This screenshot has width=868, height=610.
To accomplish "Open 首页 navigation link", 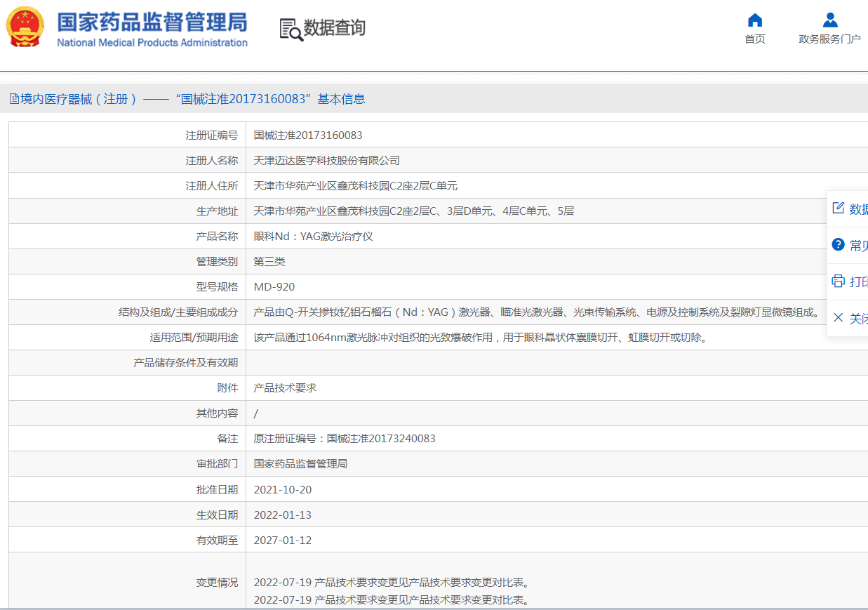I will point(755,39).
